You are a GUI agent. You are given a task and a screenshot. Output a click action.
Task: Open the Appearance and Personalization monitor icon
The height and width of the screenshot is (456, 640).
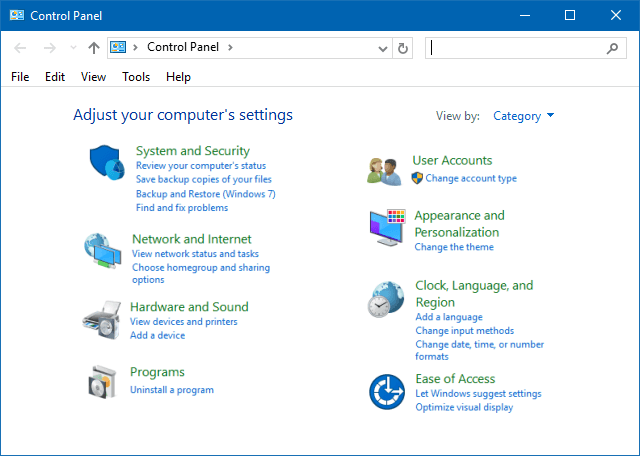click(387, 227)
